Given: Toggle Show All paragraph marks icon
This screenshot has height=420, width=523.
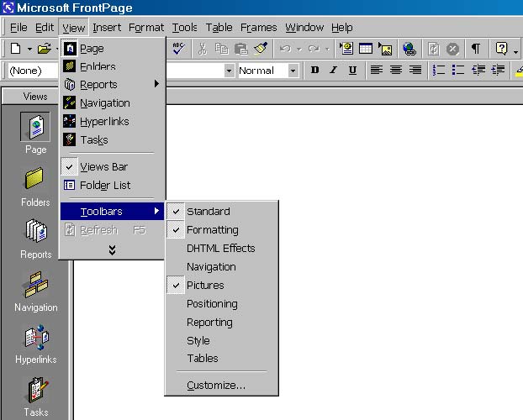Looking at the screenshot, I should coord(476,49).
